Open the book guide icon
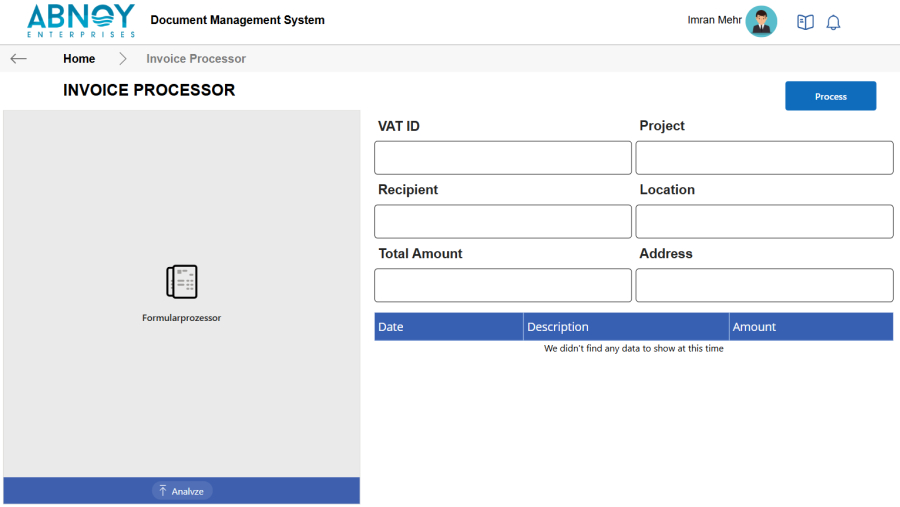This screenshot has height=507, width=900. (805, 22)
